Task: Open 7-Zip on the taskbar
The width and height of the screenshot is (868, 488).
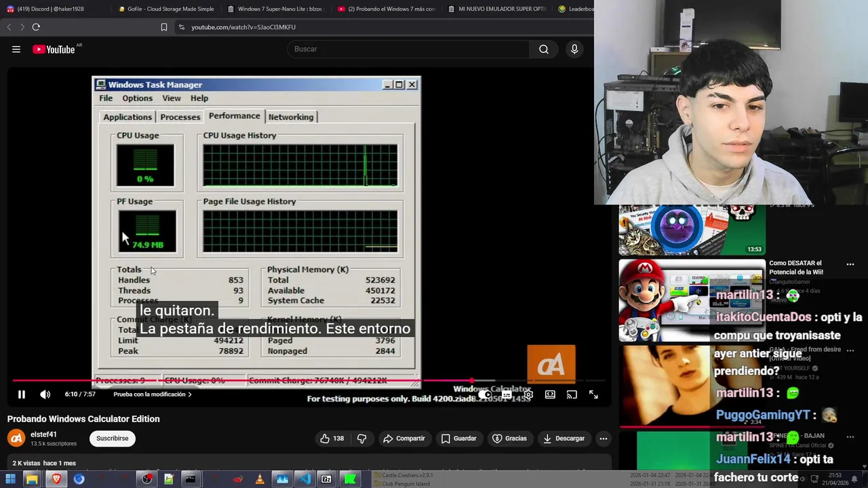Action: tap(326, 479)
